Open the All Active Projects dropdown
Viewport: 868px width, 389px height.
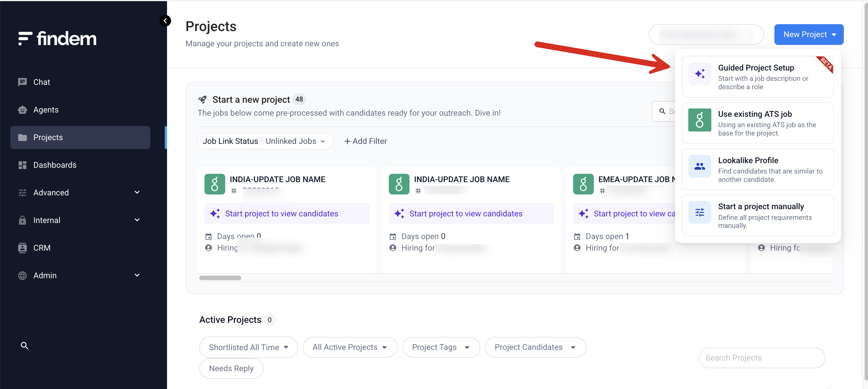(350, 347)
